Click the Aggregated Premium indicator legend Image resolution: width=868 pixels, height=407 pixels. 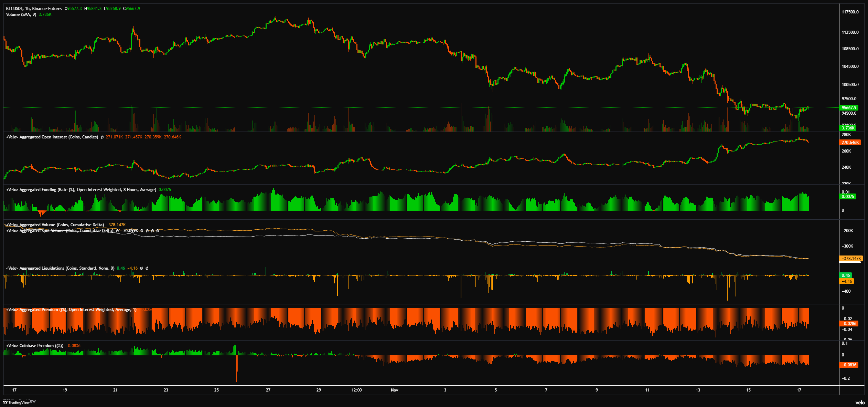pos(72,310)
